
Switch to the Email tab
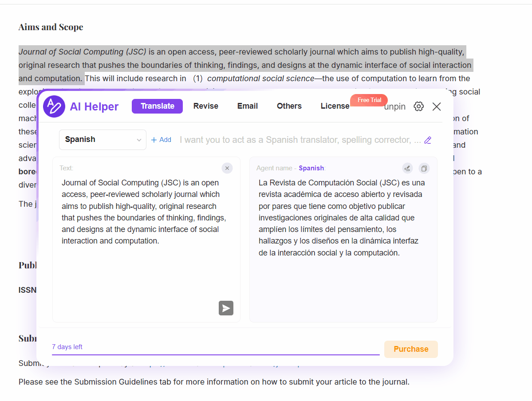[248, 106]
